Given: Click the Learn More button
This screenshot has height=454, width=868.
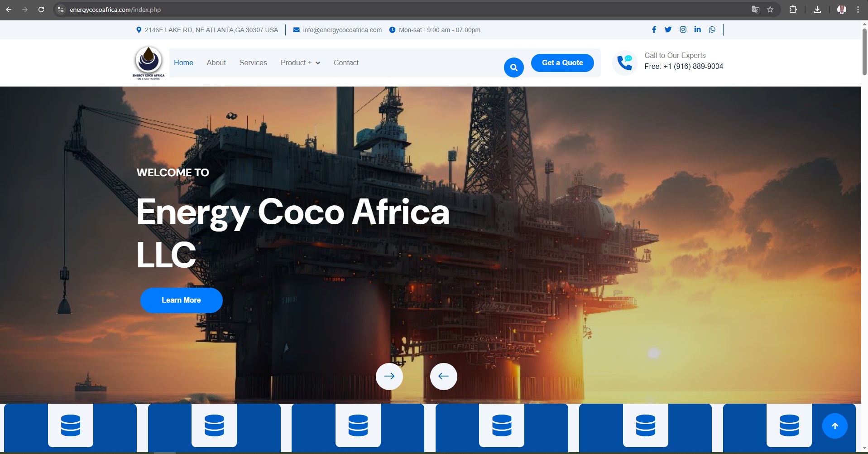Looking at the screenshot, I should coord(181,300).
